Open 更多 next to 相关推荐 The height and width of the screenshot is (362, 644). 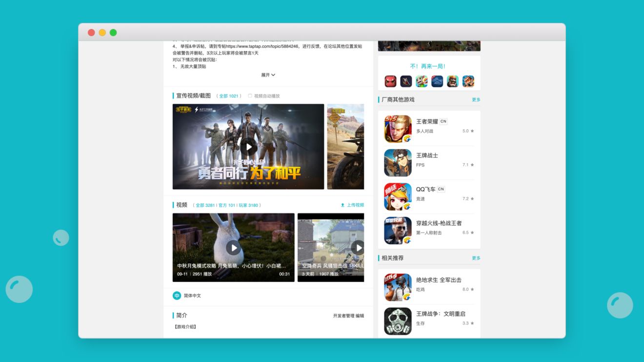click(476, 258)
